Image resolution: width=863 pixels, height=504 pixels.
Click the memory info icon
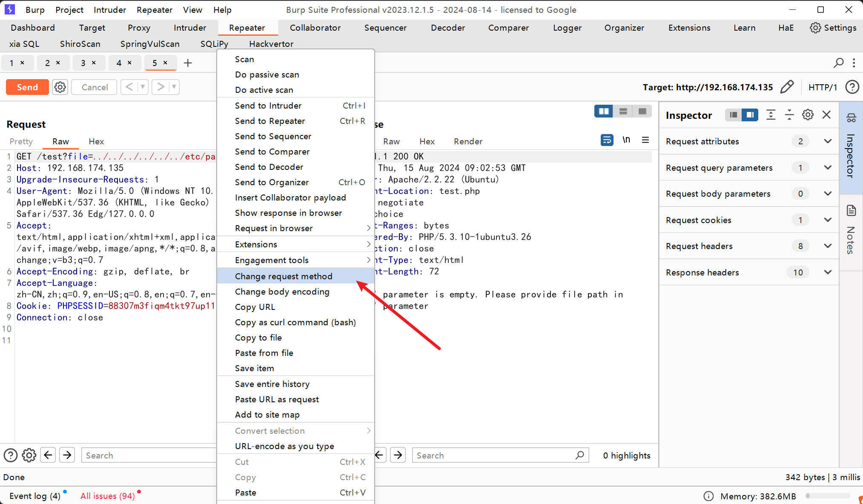pos(708,496)
